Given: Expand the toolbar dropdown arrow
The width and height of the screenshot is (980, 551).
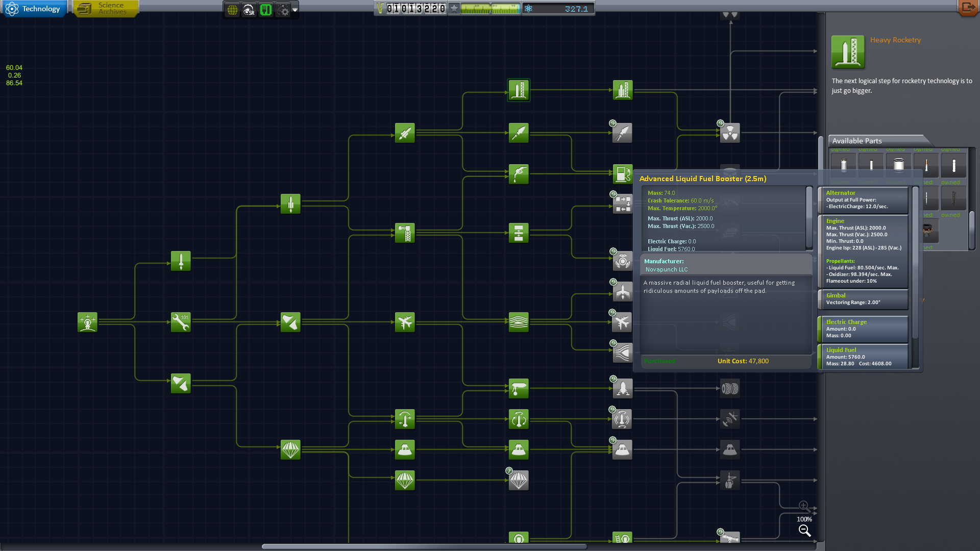Looking at the screenshot, I should (295, 10).
